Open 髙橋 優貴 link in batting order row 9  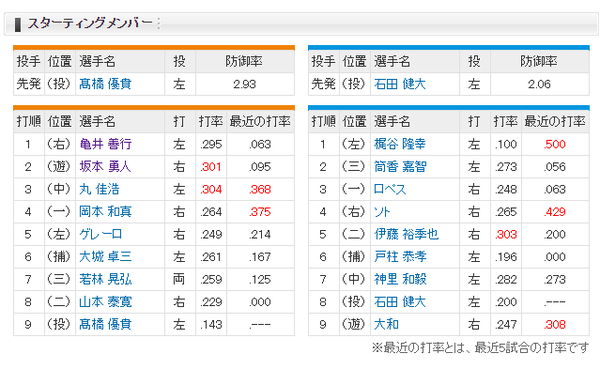pyautogui.click(x=105, y=325)
